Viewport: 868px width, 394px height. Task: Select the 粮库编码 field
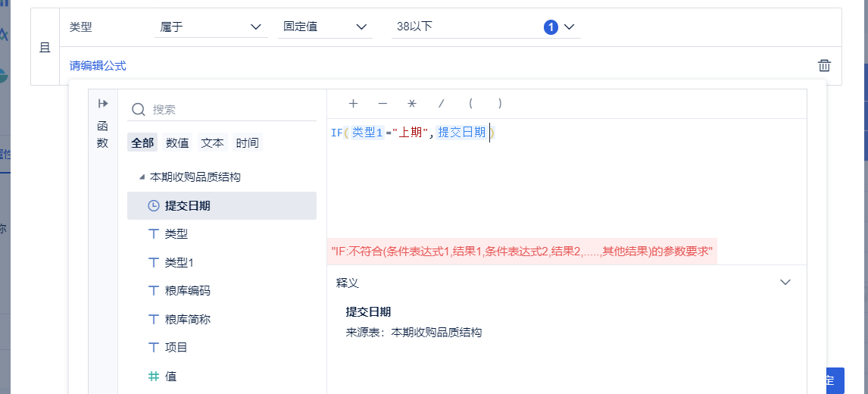tap(222, 291)
